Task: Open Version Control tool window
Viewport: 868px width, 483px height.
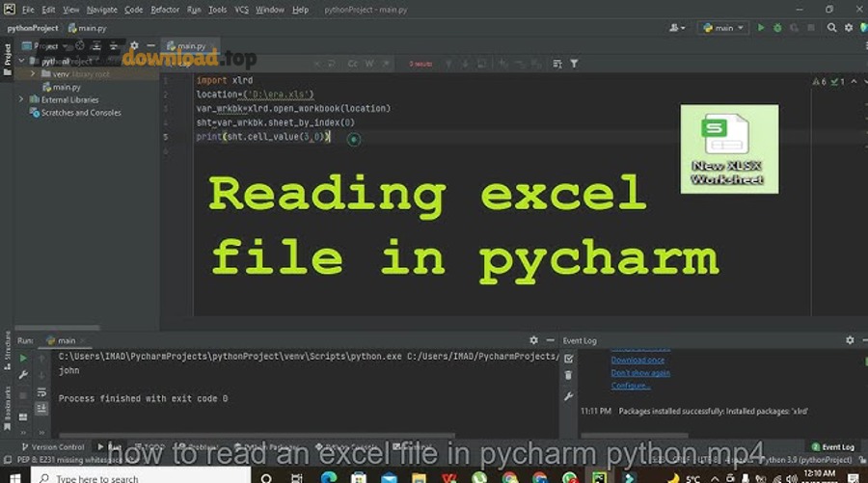Action: tap(53, 447)
